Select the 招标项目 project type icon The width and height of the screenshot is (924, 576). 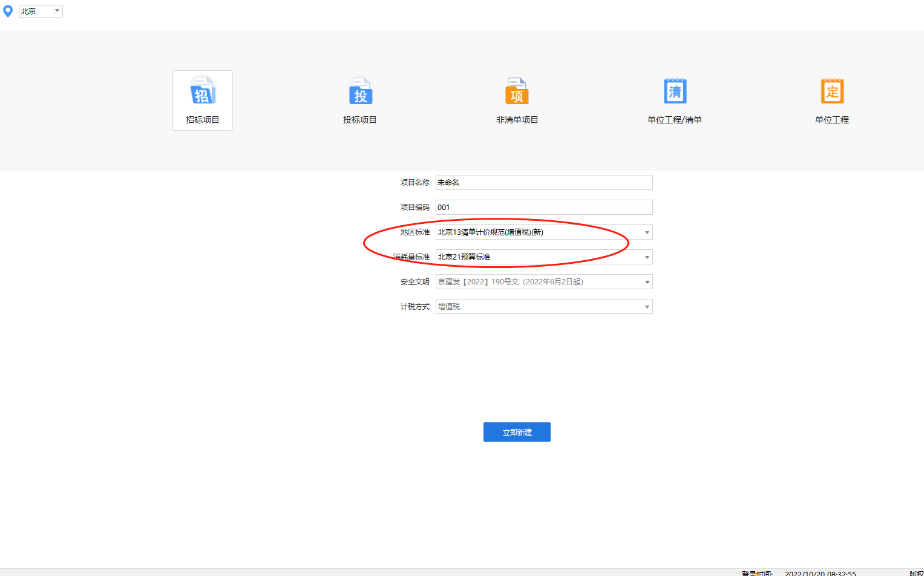pyautogui.click(x=203, y=91)
